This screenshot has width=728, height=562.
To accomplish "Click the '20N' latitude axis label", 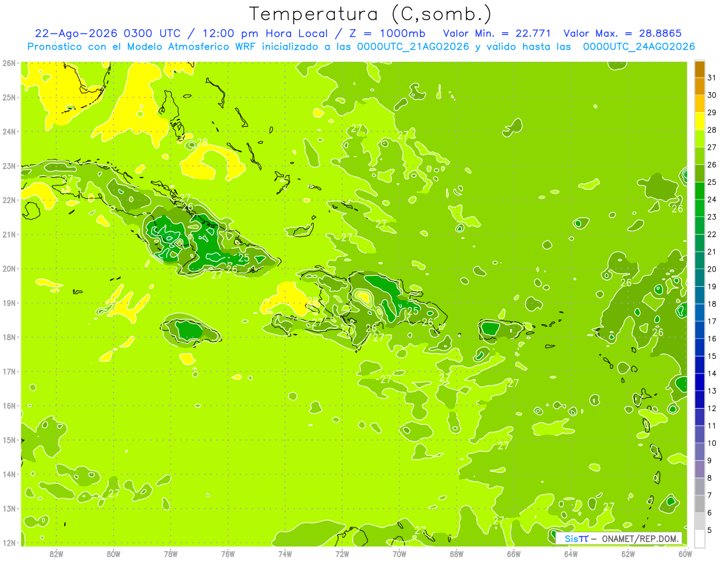I will [8, 269].
